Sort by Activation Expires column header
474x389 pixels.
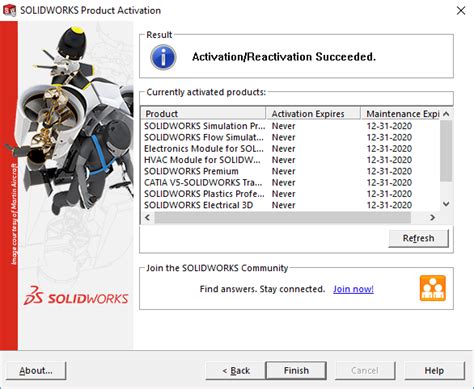pyautogui.click(x=313, y=114)
